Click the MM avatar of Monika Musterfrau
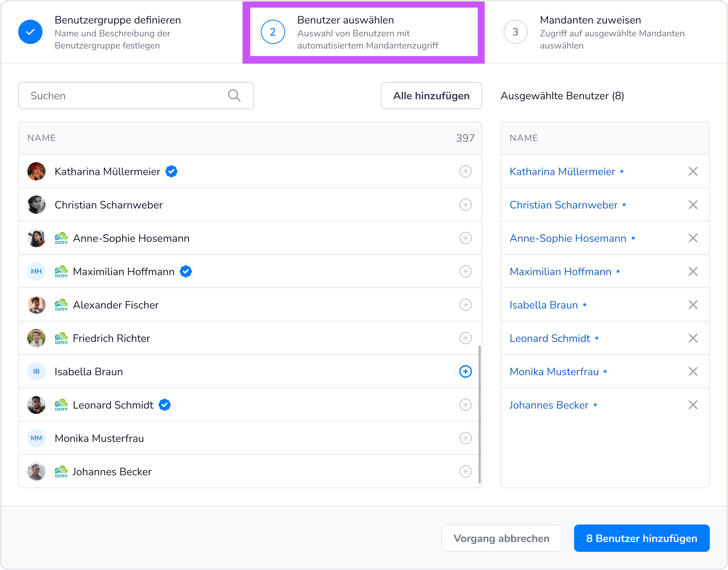Screen dimensions: 728x570 click(36, 438)
